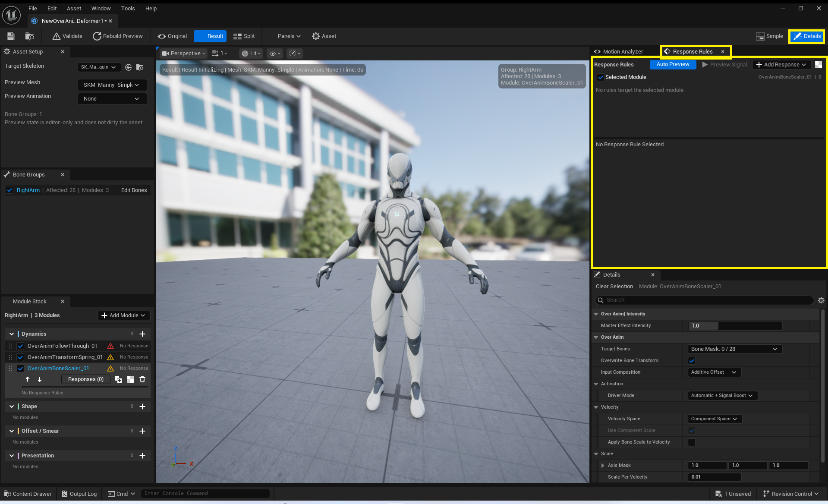Click yellow warning icon on OverAnimTransformSpring_01
The image size is (828, 504).
(110, 357)
